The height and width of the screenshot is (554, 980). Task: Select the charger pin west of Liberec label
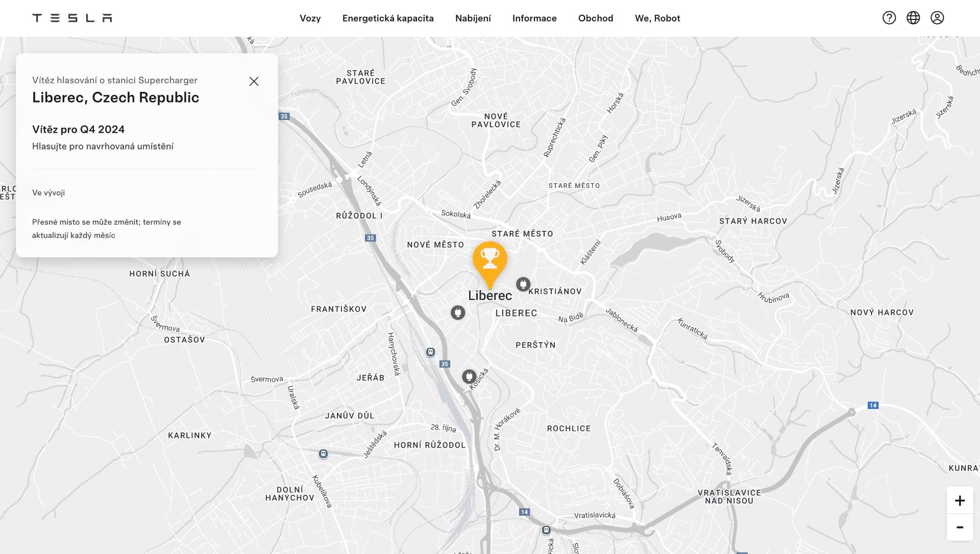pos(458,312)
